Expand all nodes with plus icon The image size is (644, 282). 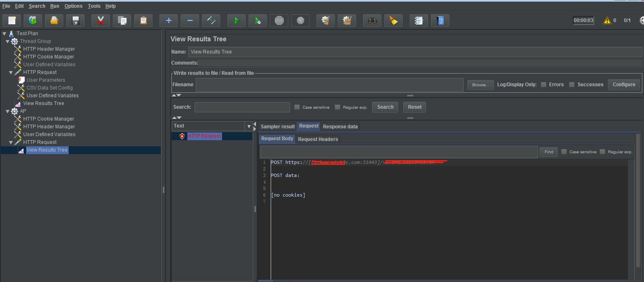(x=168, y=20)
